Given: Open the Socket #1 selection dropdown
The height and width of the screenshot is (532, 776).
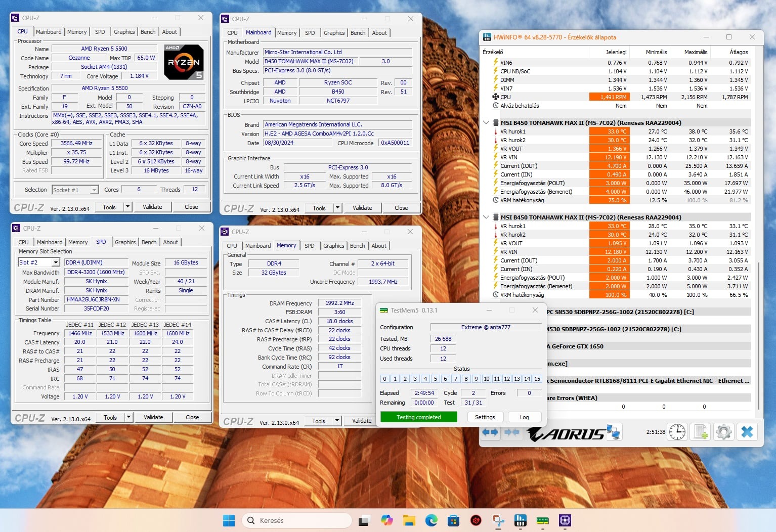Looking at the screenshot, I should pos(94,190).
